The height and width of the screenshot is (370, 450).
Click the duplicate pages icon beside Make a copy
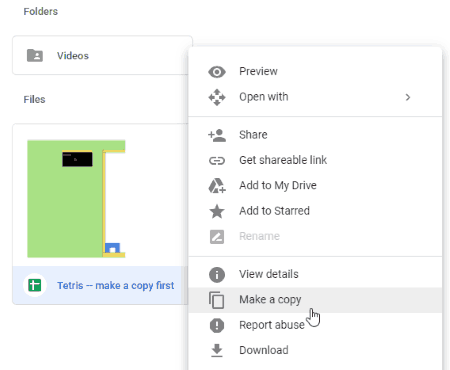click(x=217, y=300)
